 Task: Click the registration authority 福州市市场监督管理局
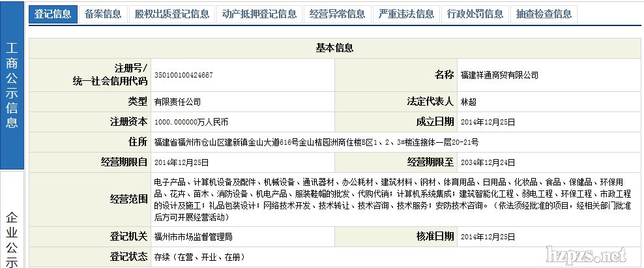193,235
